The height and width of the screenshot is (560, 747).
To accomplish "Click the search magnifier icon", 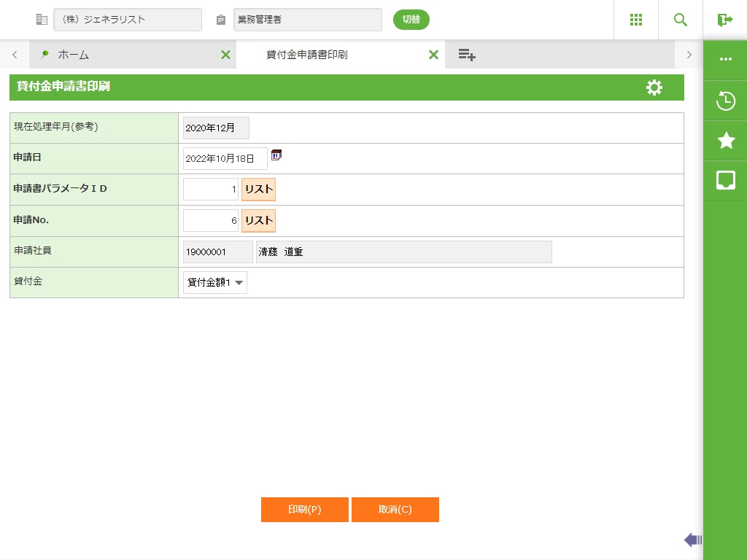I will [x=681, y=20].
